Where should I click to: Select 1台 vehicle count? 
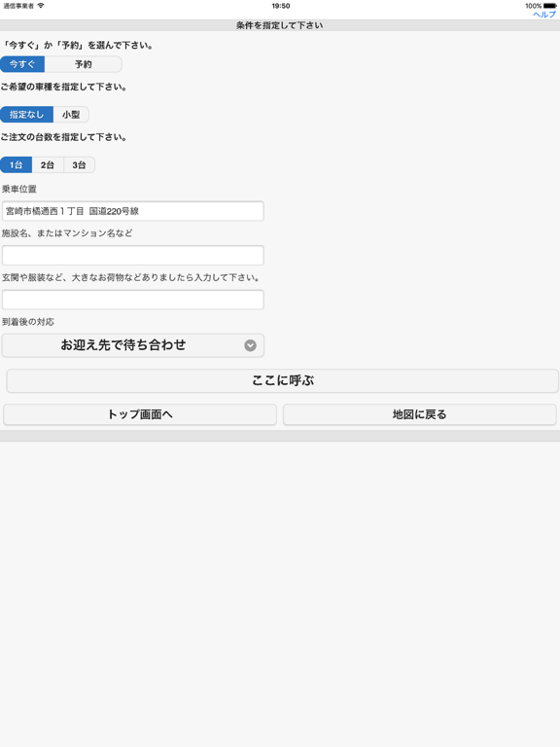(x=16, y=164)
